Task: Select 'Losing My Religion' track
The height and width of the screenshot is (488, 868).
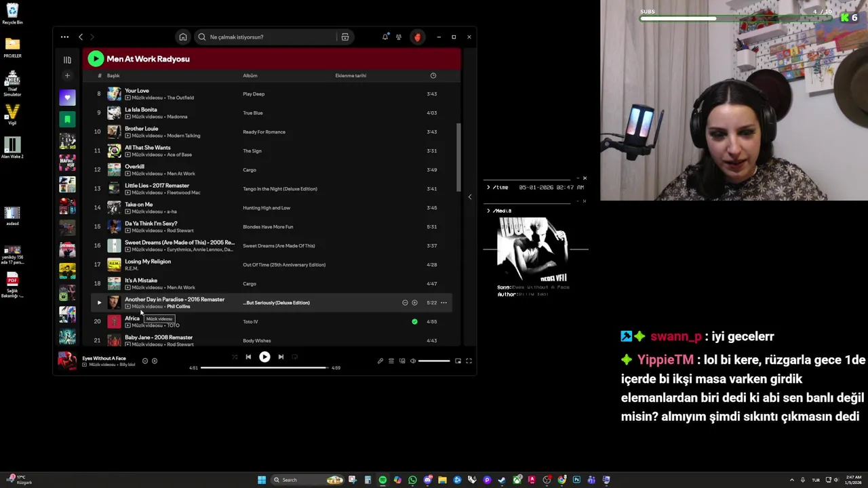Action: [148, 261]
